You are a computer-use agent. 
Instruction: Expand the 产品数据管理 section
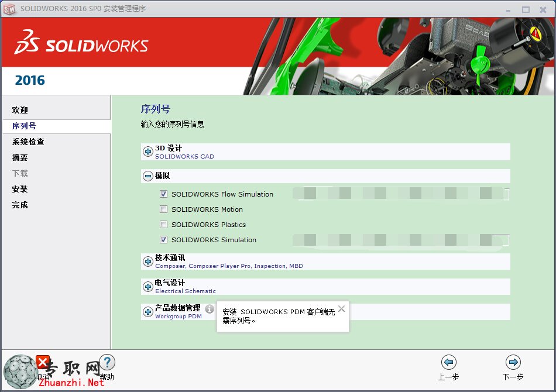148,311
